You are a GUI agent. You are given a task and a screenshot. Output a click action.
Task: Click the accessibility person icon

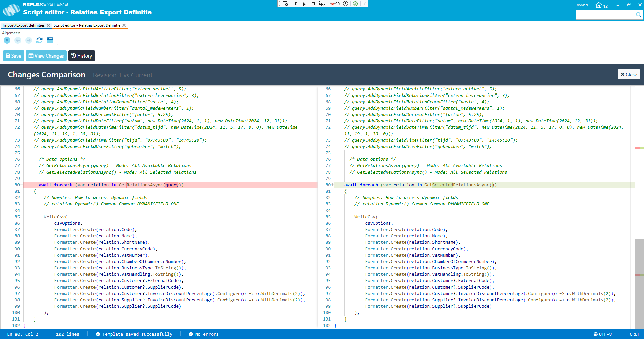click(x=345, y=4)
